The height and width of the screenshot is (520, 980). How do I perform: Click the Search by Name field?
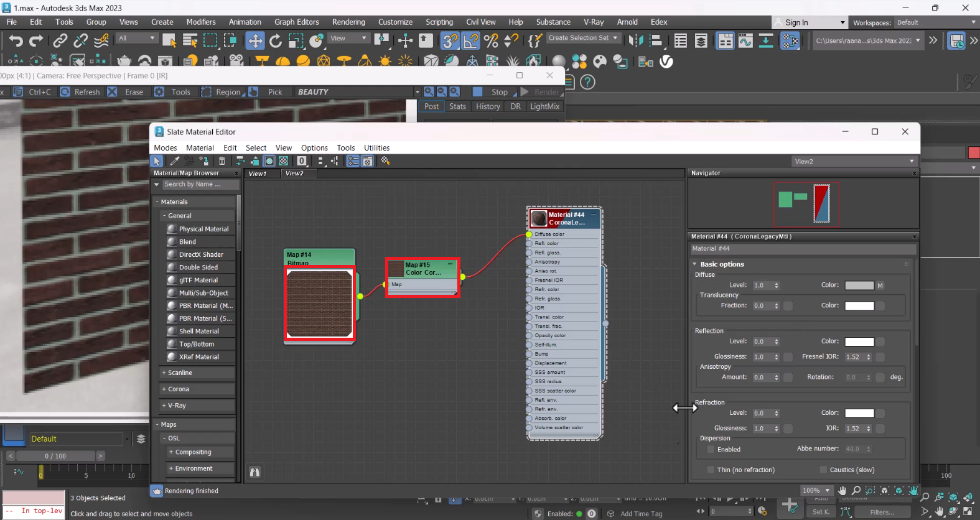click(x=200, y=185)
